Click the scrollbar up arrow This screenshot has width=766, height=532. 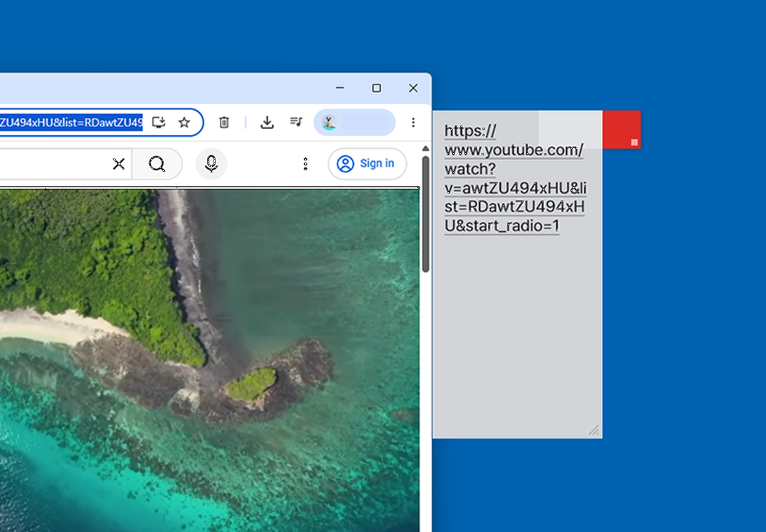point(426,148)
